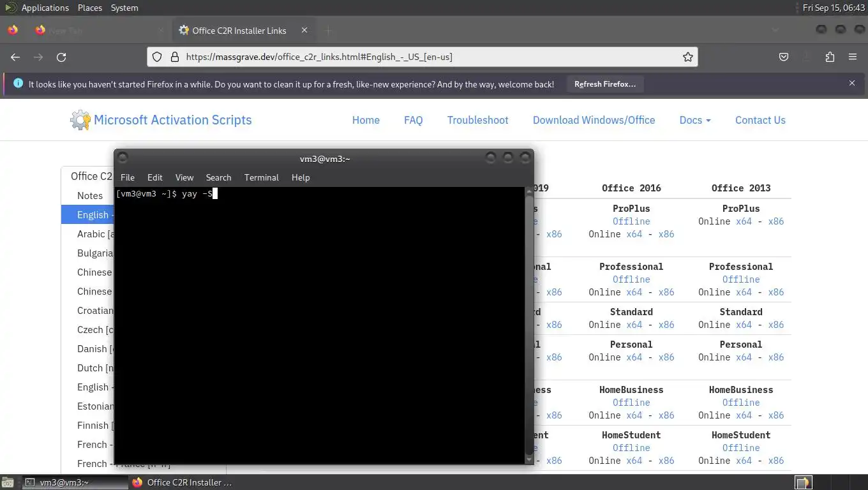Open the terminal Help menu
Screen dimensions: 868x490
pyautogui.click(x=301, y=177)
